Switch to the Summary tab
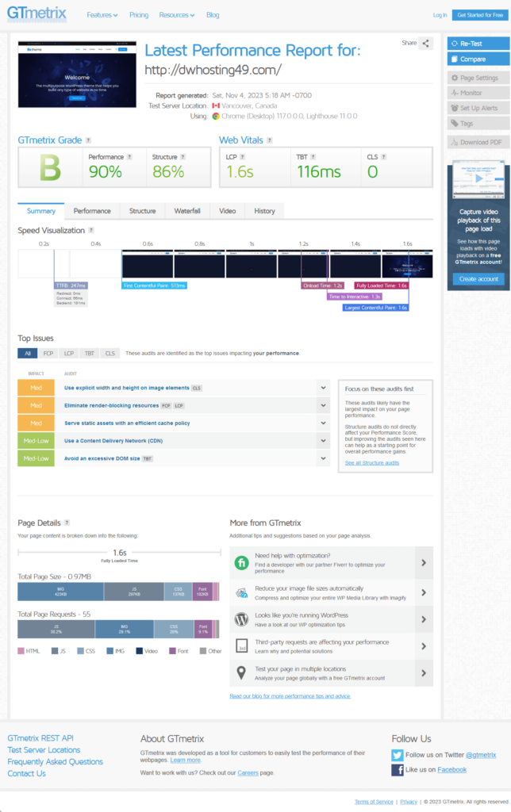This screenshot has height=812, width=511. click(x=41, y=211)
